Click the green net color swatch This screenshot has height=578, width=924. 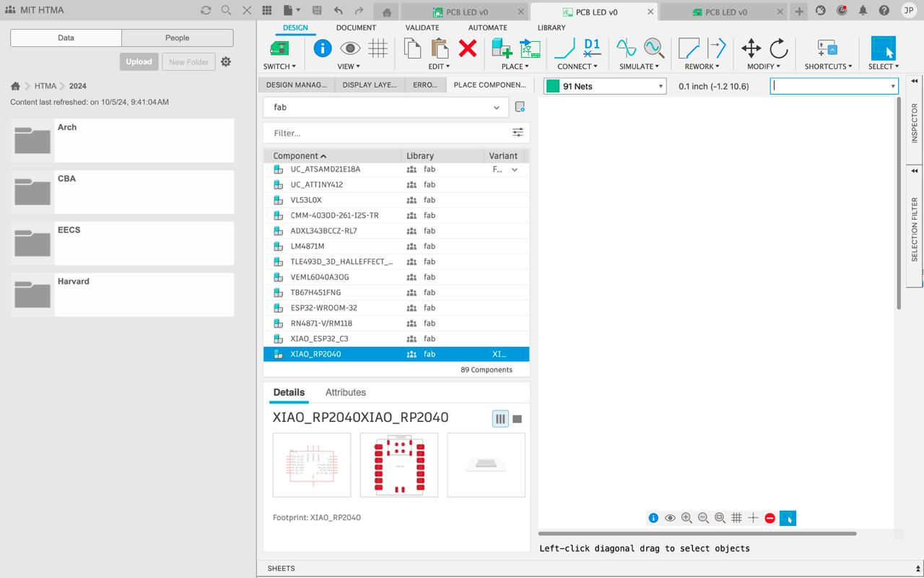coord(553,87)
